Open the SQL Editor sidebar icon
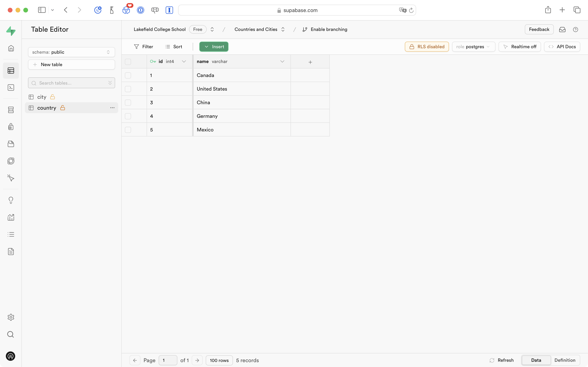 tap(11, 88)
